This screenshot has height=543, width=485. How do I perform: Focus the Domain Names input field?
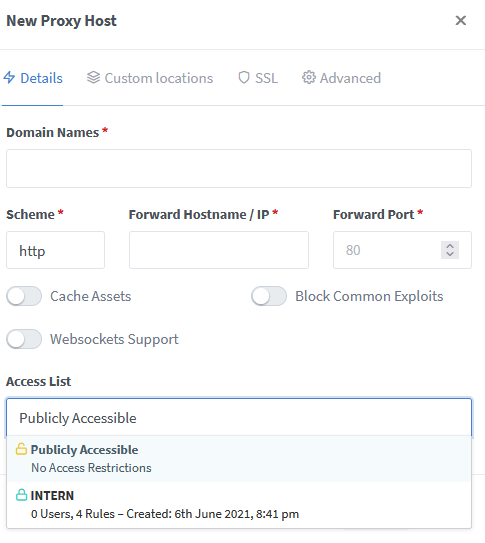[x=239, y=169]
